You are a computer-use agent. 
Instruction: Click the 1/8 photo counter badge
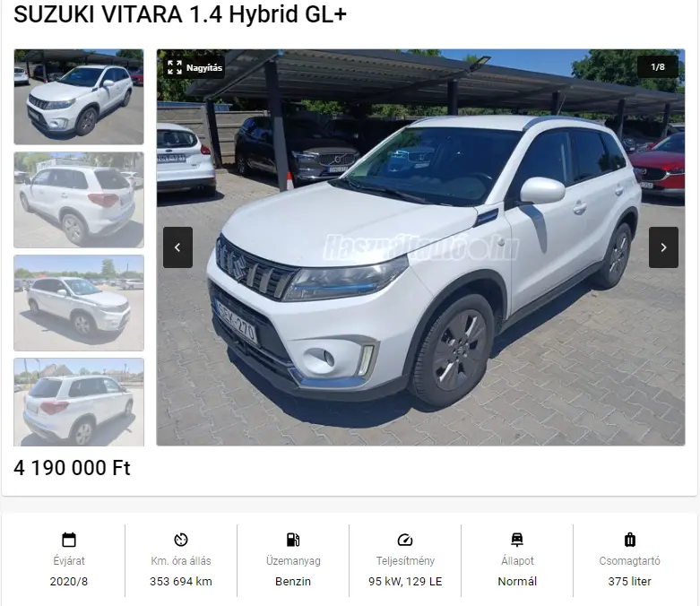click(658, 67)
